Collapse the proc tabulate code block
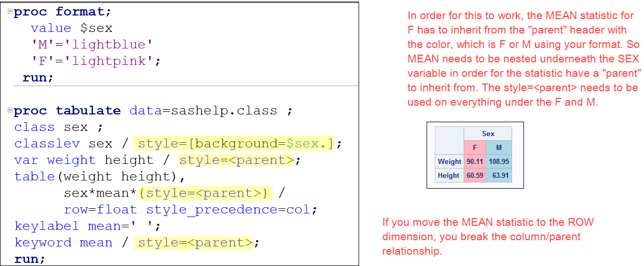The height and width of the screenshot is (266, 644). coord(10,111)
